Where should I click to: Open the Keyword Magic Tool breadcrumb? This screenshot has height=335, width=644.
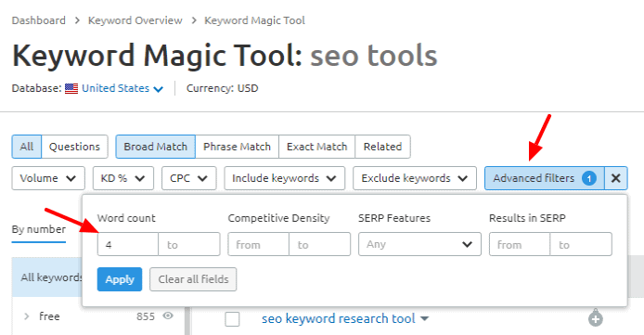pos(254,20)
